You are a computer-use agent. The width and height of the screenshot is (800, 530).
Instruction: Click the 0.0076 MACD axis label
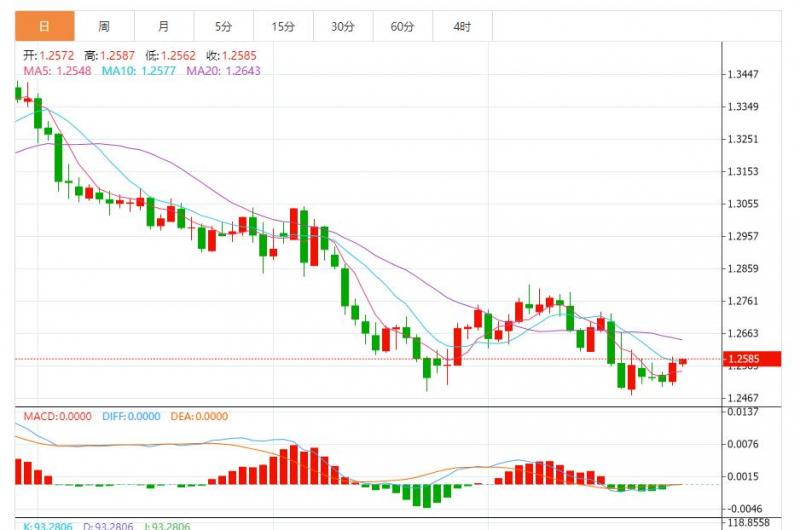[x=743, y=444]
